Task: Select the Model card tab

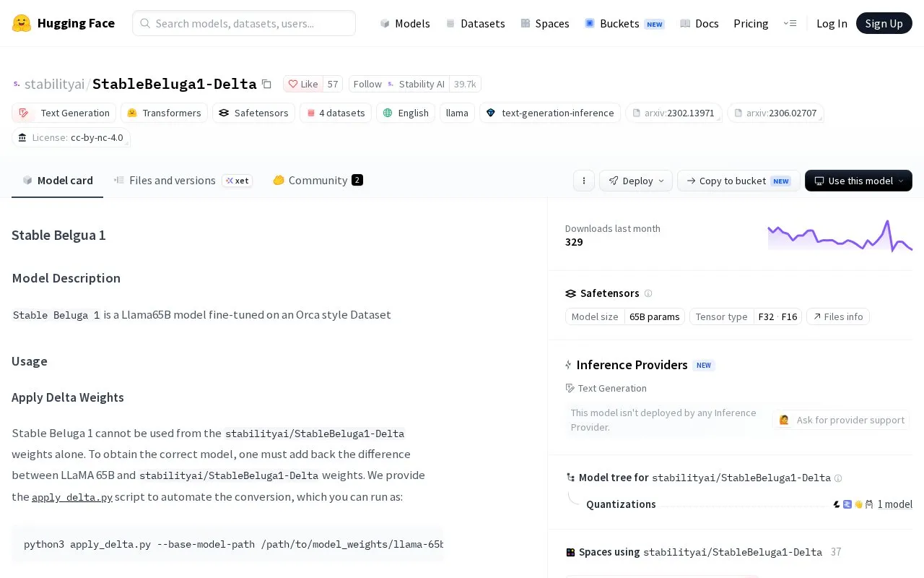Action: (x=58, y=180)
